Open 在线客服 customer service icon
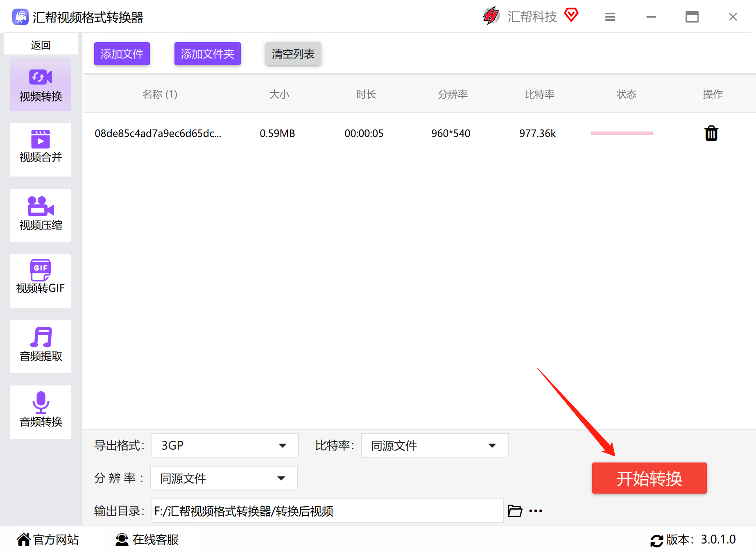756x553 pixels. pos(122,539)
